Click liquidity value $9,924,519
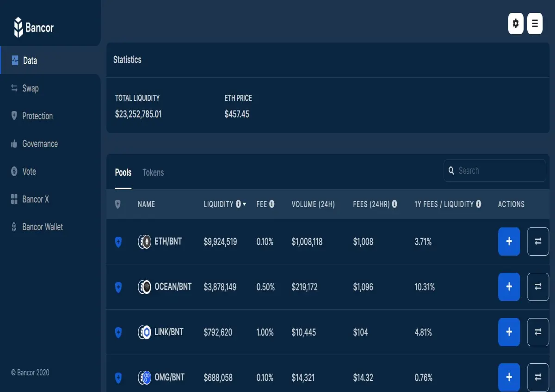 (220, 242)
